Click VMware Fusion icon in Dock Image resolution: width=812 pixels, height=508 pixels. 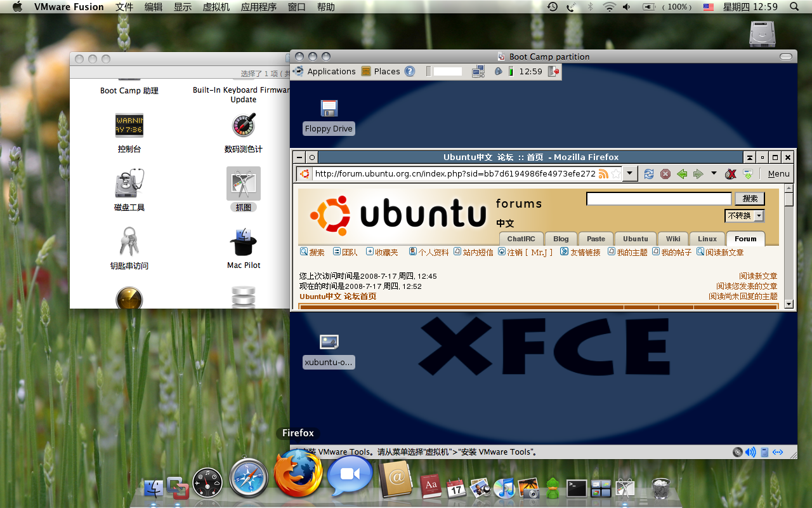pyautogui.click(x=178, y=488)
